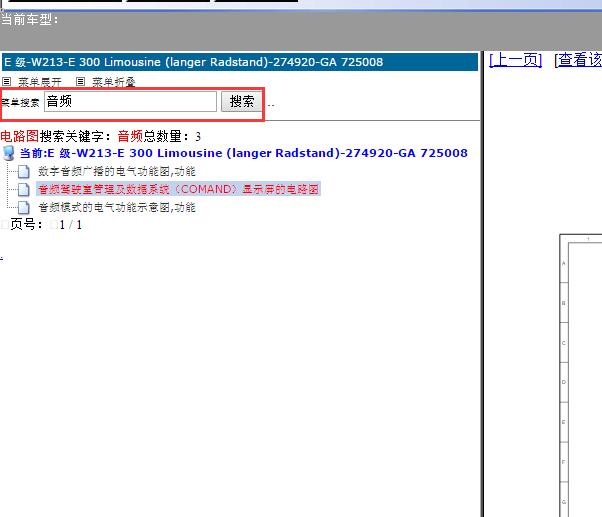Click the 当前:E 级-W213 tree root node

pyautogui.click(x=243, y=153)
